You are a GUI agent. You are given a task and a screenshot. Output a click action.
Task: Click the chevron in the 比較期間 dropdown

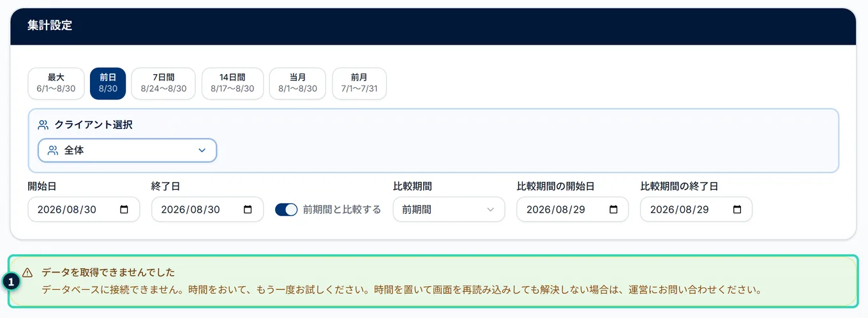coord(490,209)
